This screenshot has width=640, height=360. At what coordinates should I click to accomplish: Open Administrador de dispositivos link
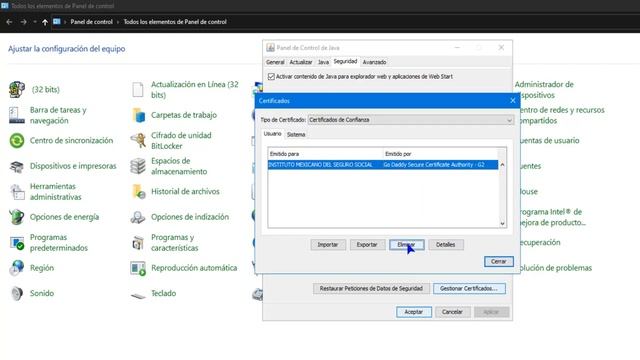(x=544, y=90)
